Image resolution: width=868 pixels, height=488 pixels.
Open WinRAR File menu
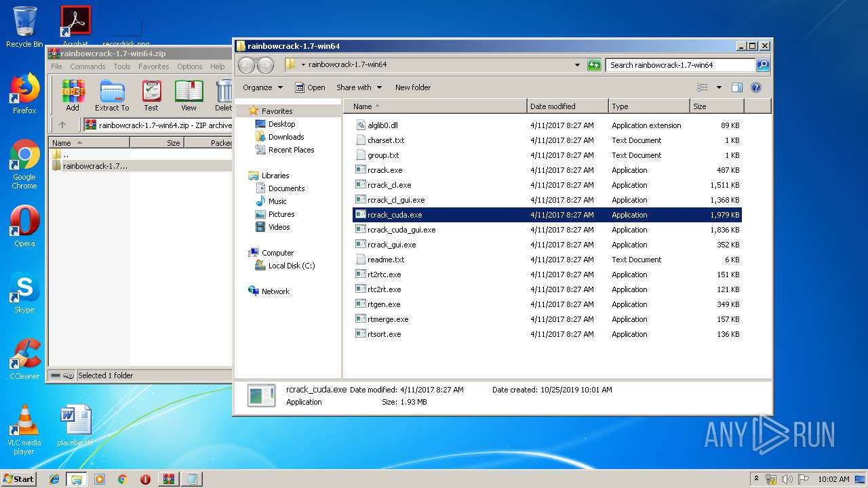pos(56,66)
